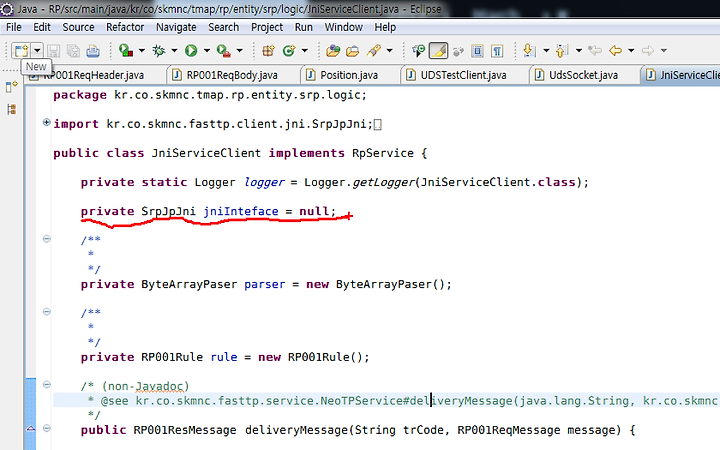This screenshot has width=720, height=450.
Task: Click the Run Last Tool coverage icon
Action: pyautogui.click(x=125, y=51)
